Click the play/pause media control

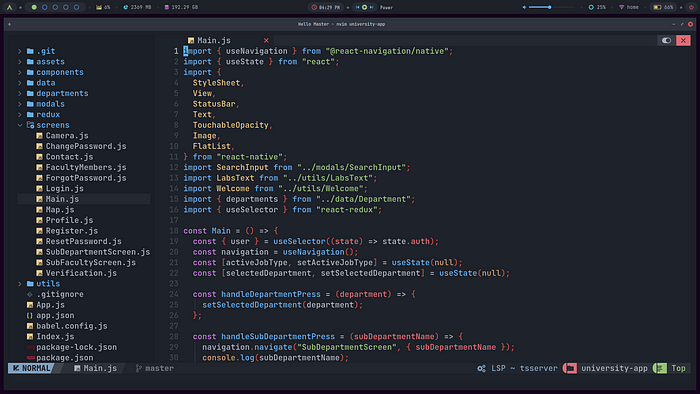(x=364, y=8)
